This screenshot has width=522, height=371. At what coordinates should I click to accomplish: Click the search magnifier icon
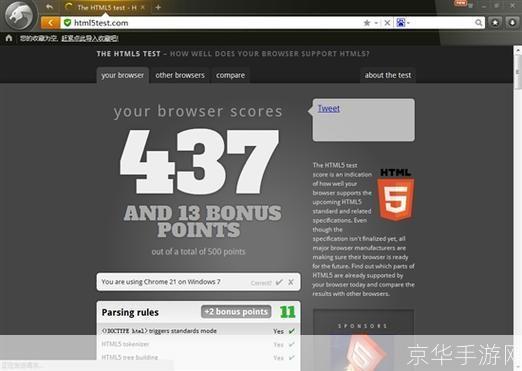coord(478,23)
